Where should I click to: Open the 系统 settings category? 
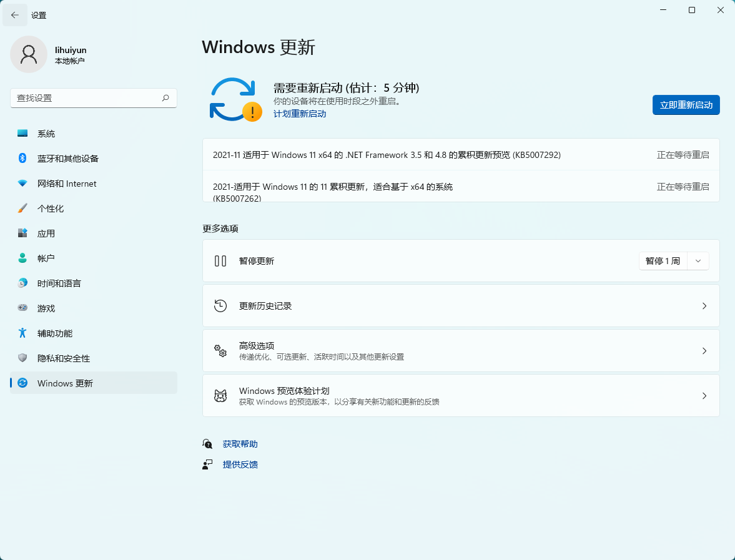[x=93, y=134]
